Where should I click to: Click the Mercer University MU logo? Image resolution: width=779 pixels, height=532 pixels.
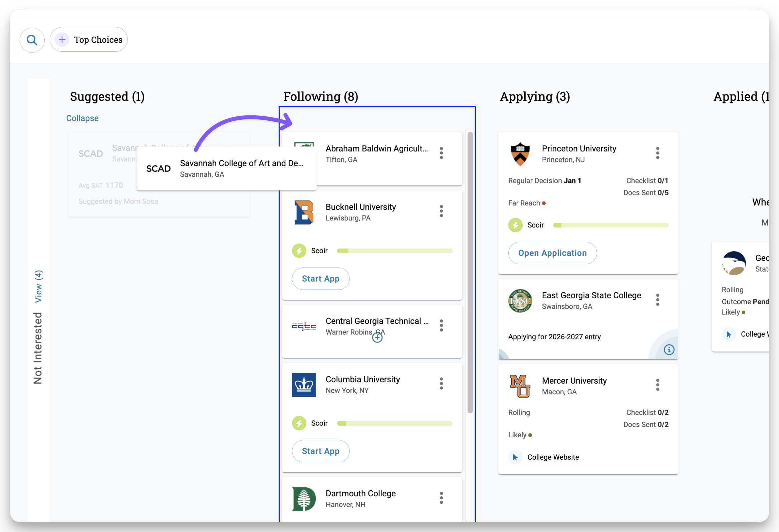pos(520,386)
